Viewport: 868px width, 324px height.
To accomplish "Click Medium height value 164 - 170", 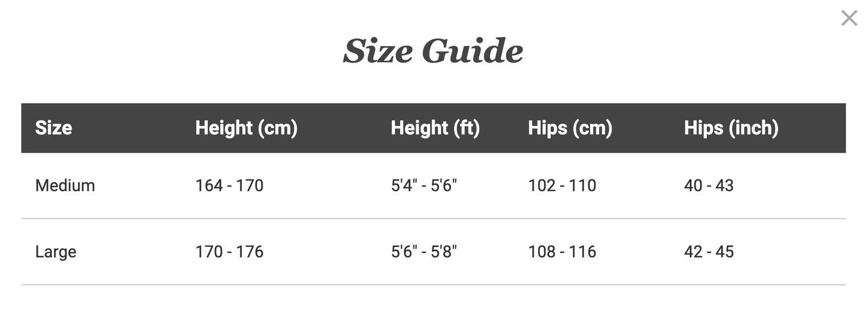I will coord(229,186).
